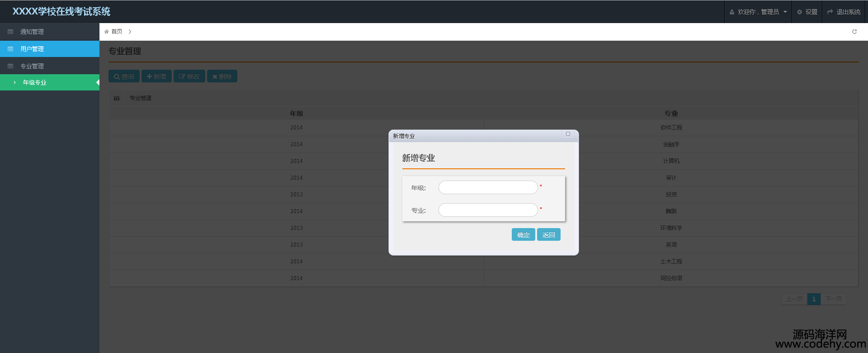Click the 删除 delete button

point(222,76)
